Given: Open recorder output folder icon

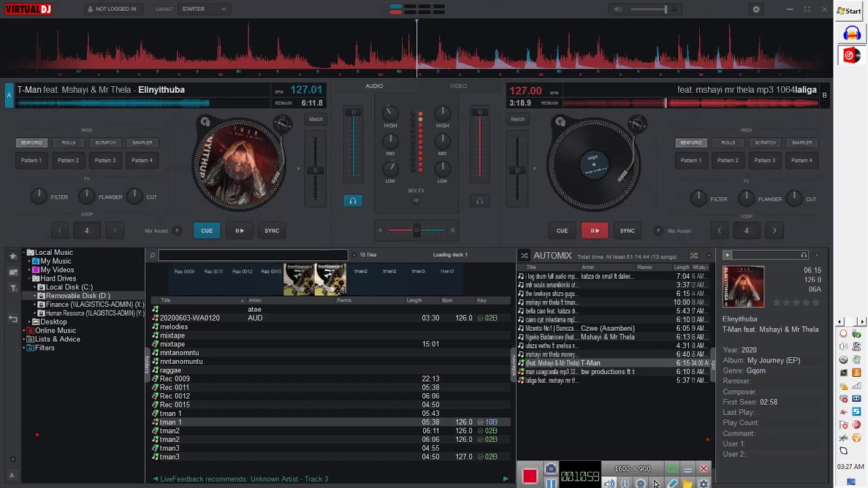Looking at the screenshot, I should click(688, 483).
